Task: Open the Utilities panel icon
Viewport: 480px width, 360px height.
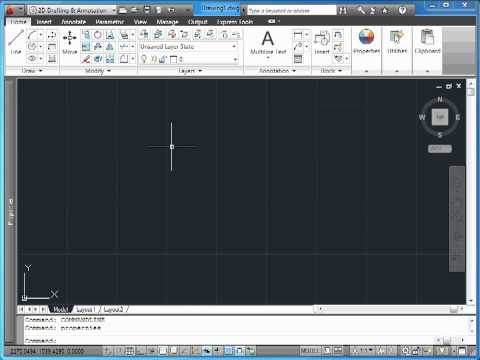Action: (x=397, y=41)
